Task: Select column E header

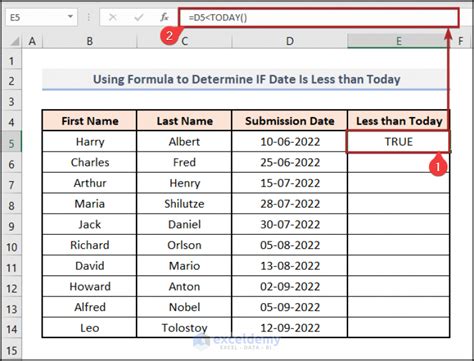Action: click(x=398, y=41)
